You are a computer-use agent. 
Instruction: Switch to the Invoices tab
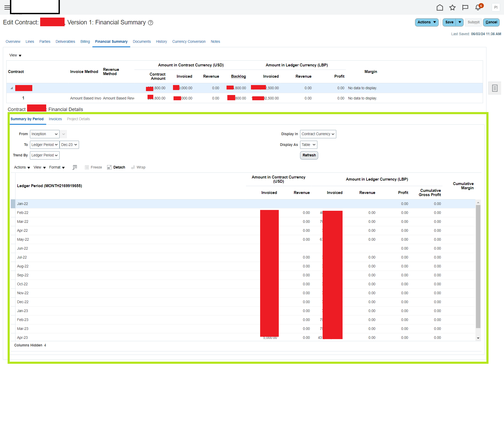(55, 119)
